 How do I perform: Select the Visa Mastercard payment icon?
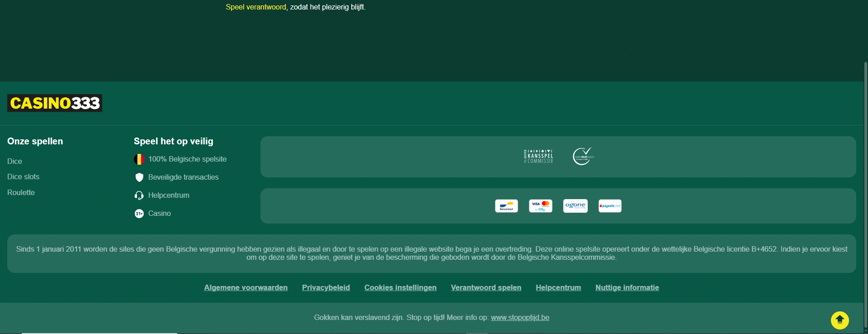[x=541, y=206]
